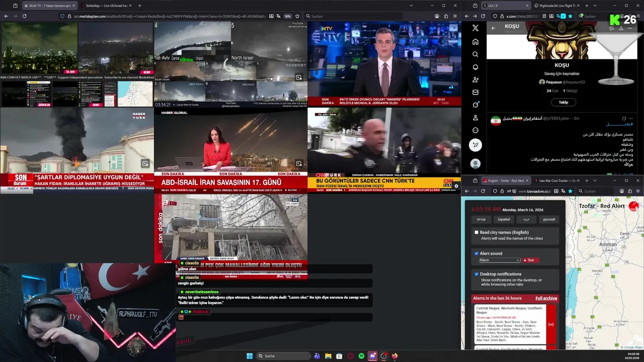Switch to StrikeMap tab
The height and width of the screenshot is (362, 644).
coord(106,6)
